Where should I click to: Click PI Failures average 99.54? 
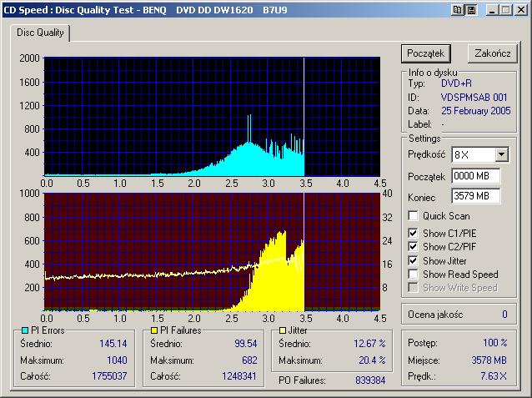pos(246,344)
